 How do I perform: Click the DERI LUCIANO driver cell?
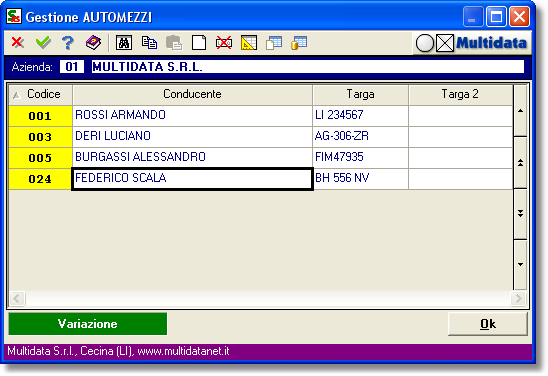click(192, 137)
